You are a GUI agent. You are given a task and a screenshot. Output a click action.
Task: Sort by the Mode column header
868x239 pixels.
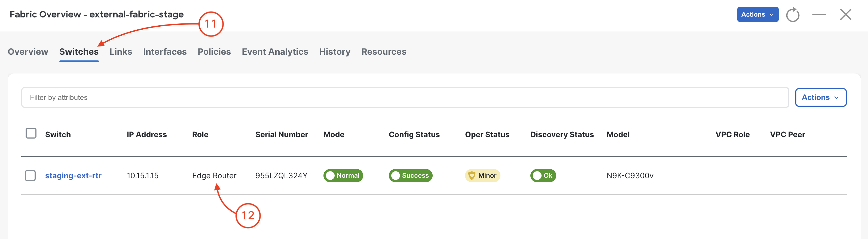(x=334, y=134)
